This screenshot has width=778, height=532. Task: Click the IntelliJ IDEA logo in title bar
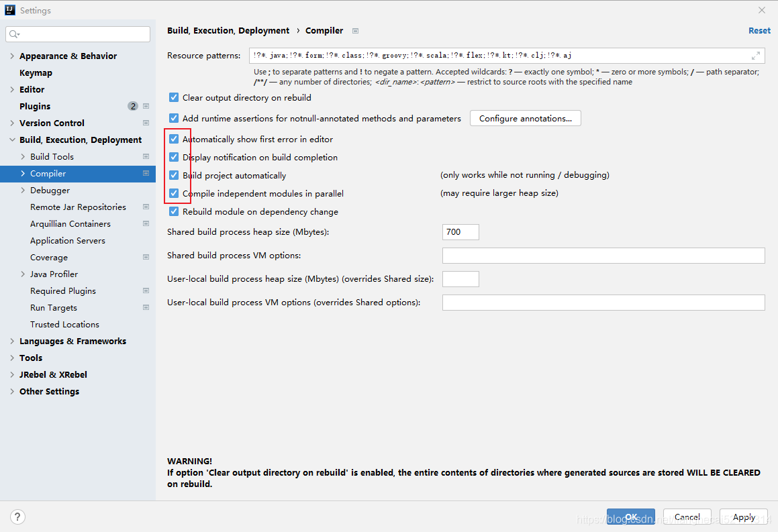[x=10, y=10]
